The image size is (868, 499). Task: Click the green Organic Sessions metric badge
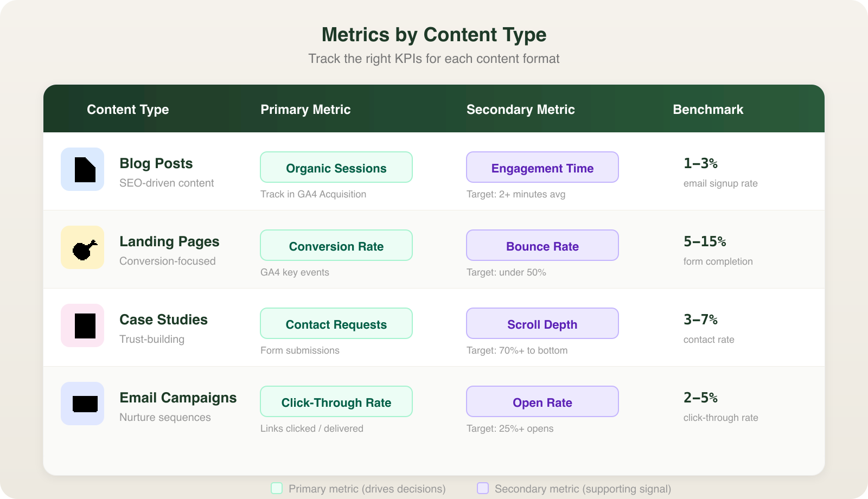point(336,167)
